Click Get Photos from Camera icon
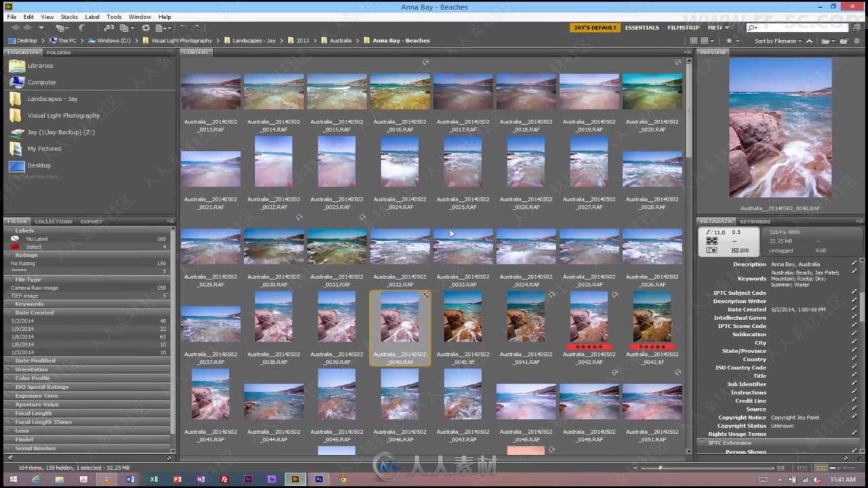 [x=108, y=28]
